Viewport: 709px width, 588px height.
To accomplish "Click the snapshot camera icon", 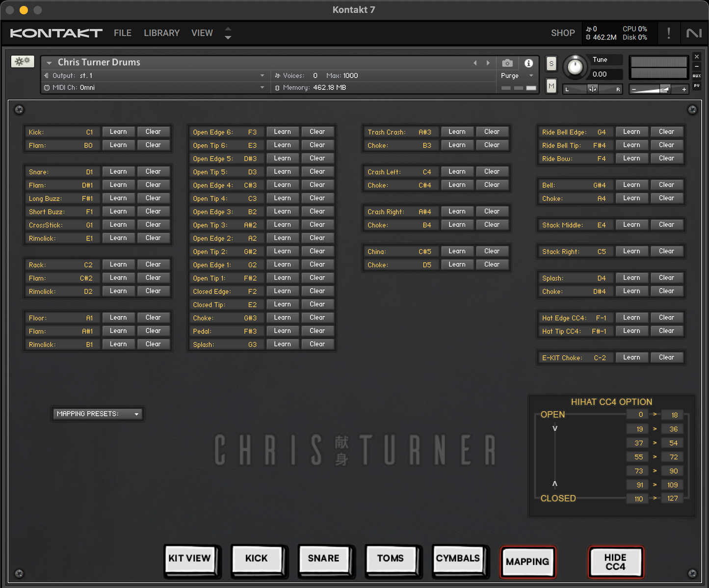I will (x=507, y=63).
